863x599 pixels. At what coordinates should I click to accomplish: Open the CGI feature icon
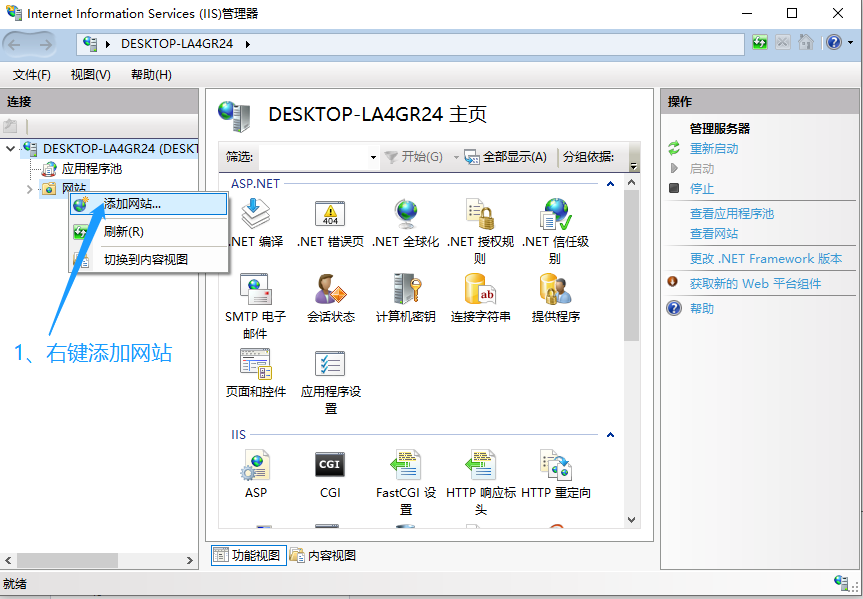(330, 465)
